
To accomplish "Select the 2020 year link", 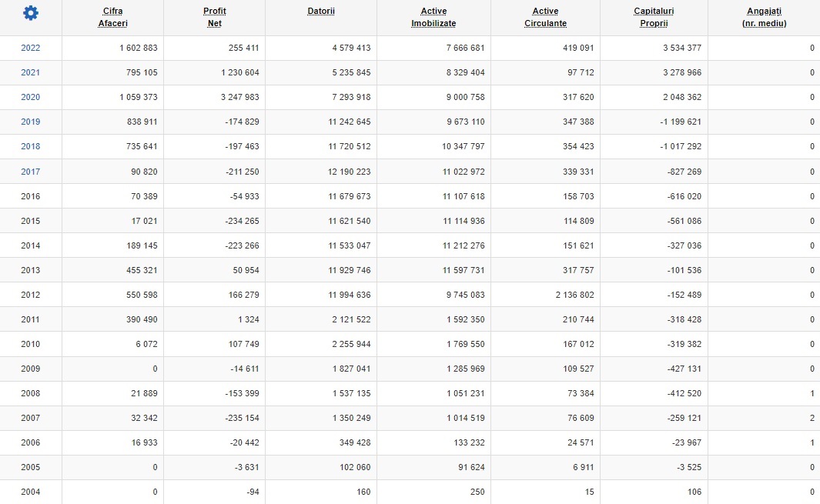I will click(x=31, y=97).
